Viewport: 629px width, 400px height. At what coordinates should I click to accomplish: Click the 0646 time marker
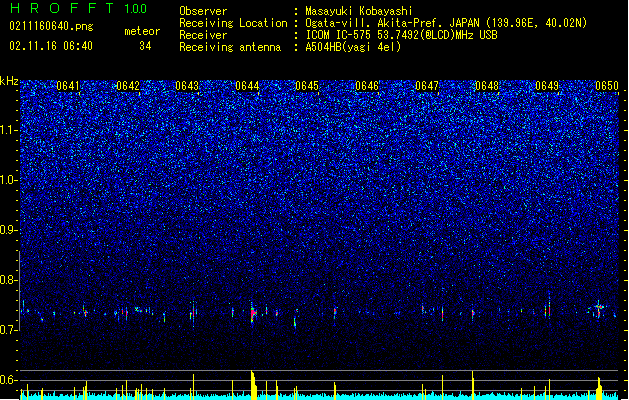[x=367, y=86]
